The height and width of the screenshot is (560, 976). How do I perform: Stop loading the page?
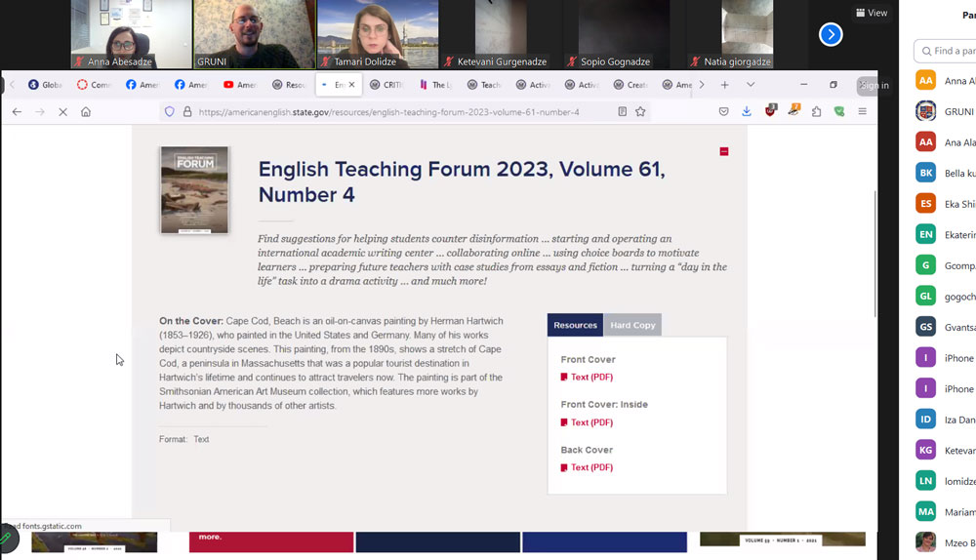62,112
